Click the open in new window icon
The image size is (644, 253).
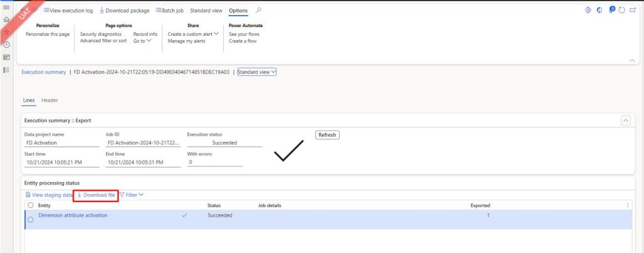click(632, 11)
